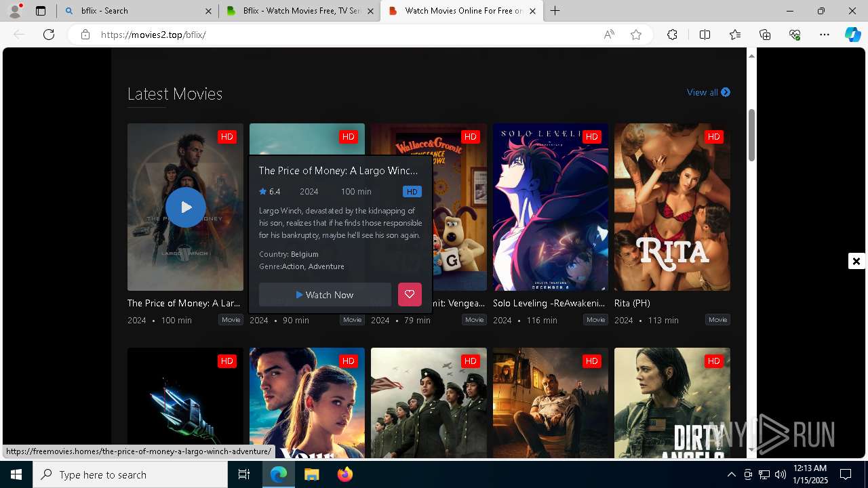Click the star rating 6.4 in popup

269,192
